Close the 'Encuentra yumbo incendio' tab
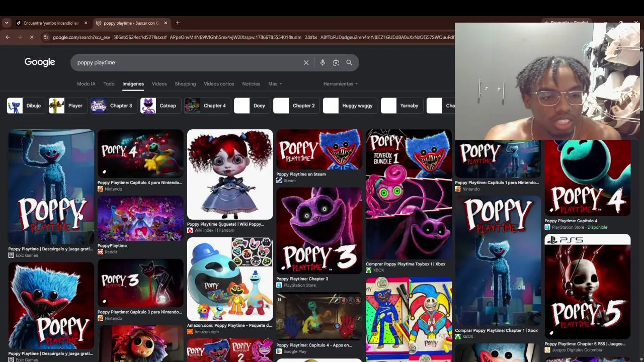 [86, 23]
